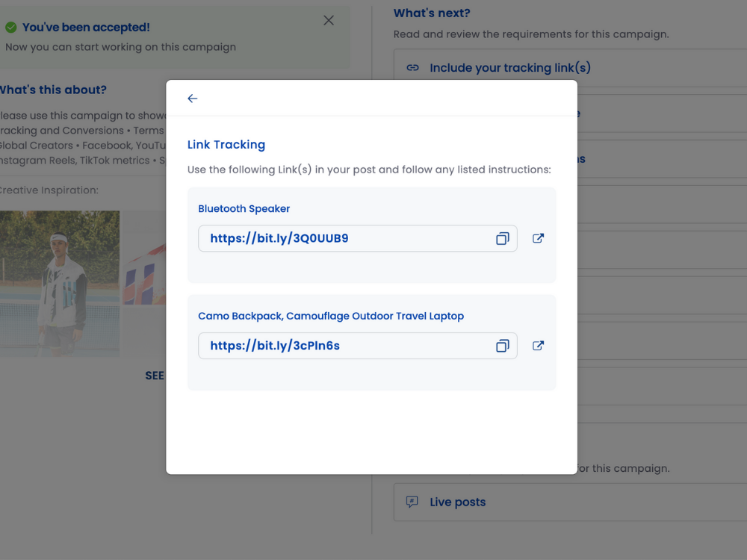The image size is (747, 560).
Task: Click the back arrow in the modal
Action: click(193, 99)
